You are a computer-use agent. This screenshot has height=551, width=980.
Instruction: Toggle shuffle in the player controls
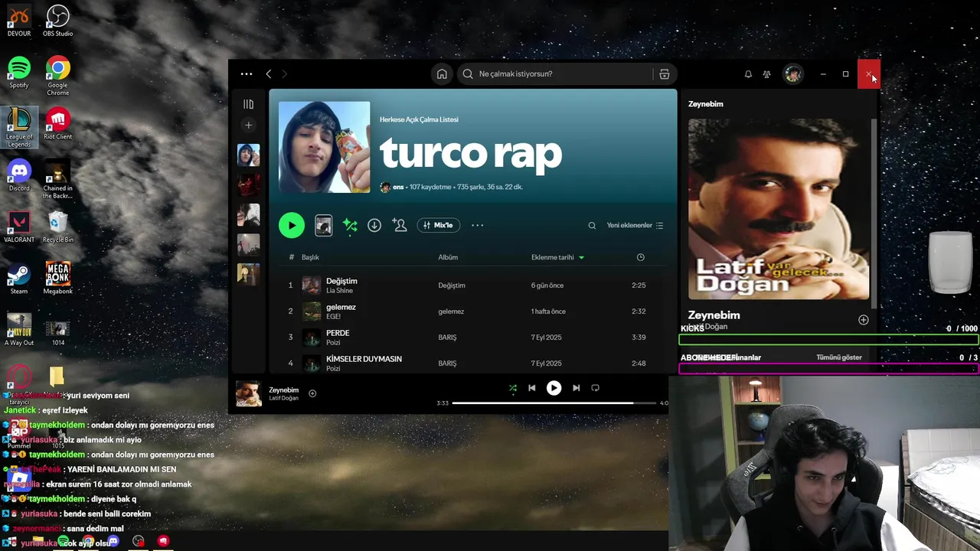[513, 388]
